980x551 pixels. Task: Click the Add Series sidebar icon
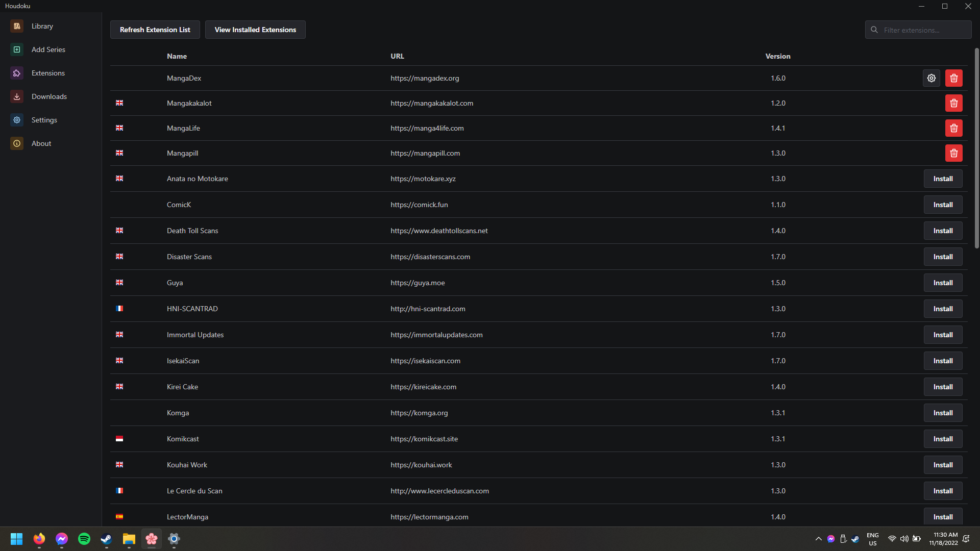(17, 49)
